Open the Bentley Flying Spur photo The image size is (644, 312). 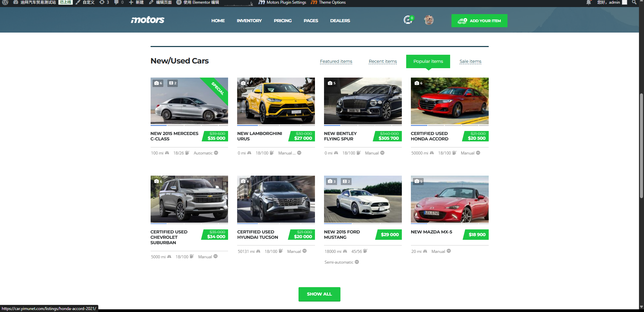[363, 101]
